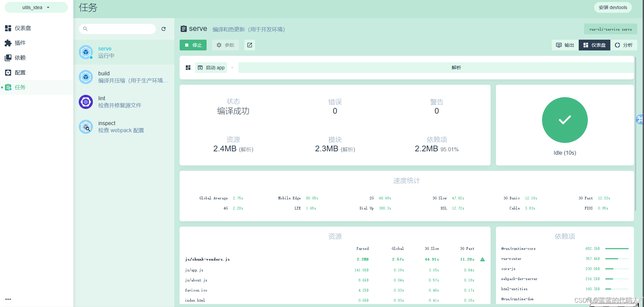Switch to the analyzer (分析) tab
The image size is (644, 307).
coord(624,45)
